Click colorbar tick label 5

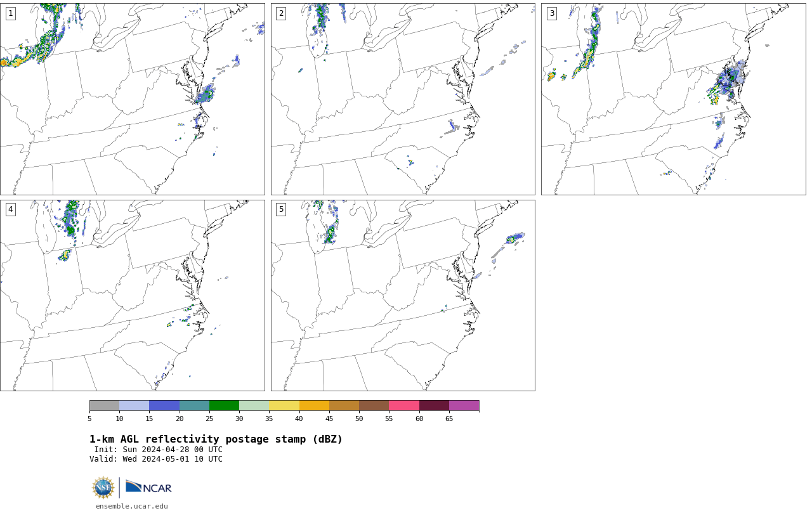tap(89, 419)
